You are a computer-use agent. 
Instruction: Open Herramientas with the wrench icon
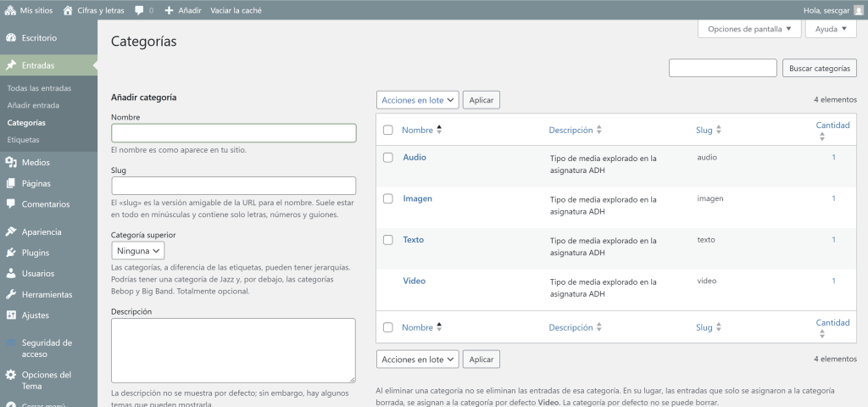click(11, 295)
